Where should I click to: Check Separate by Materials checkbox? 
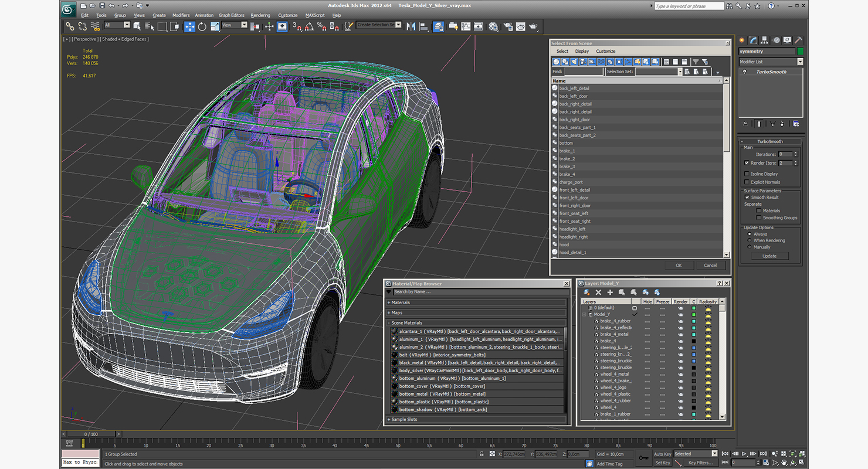tap(758, 210)
